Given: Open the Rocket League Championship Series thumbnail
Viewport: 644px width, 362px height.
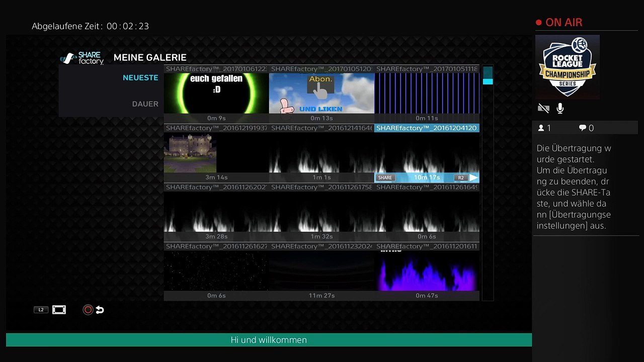Looking at the screenshot, I should 568,67.
